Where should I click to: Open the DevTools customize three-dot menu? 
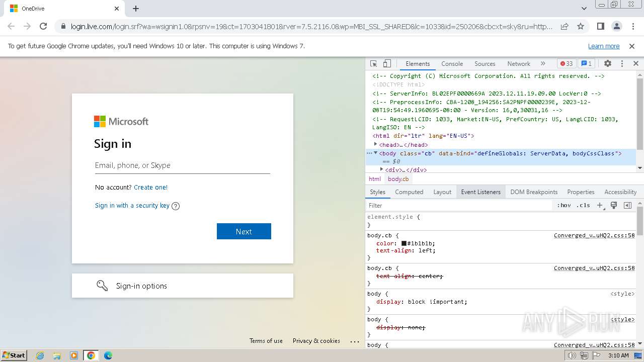[x=622, y=64]
